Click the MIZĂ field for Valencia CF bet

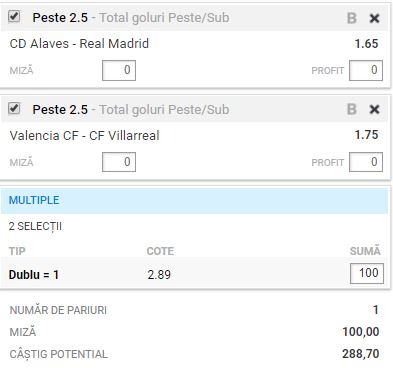tap(119, 162)
